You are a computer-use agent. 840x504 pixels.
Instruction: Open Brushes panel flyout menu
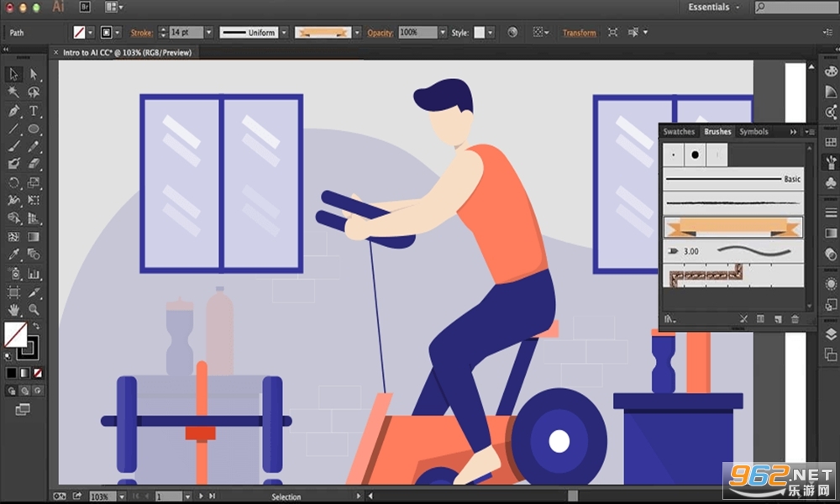(x=809, y=132)
